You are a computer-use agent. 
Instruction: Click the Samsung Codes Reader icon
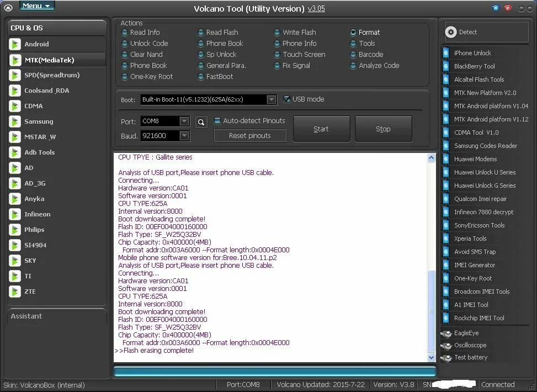click(x=446, y=146)
